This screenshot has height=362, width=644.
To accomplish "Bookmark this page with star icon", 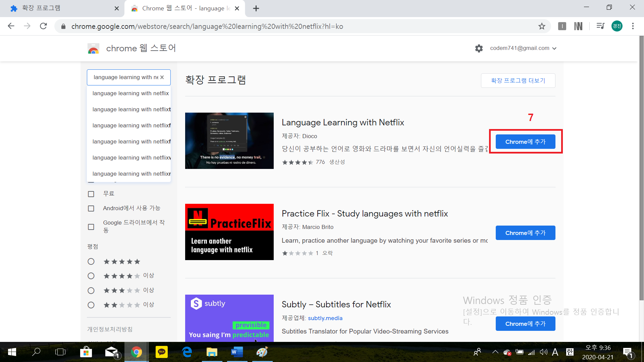I will point(542,26).
